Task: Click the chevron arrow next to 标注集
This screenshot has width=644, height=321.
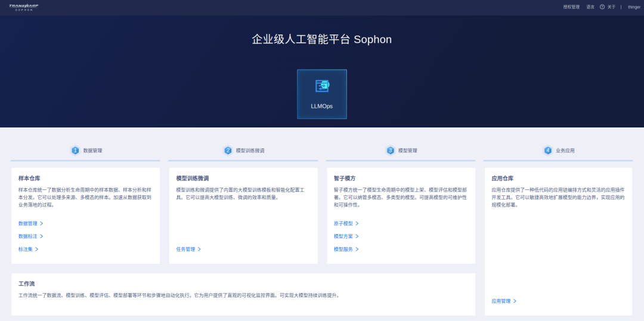Action: (36, 249)
